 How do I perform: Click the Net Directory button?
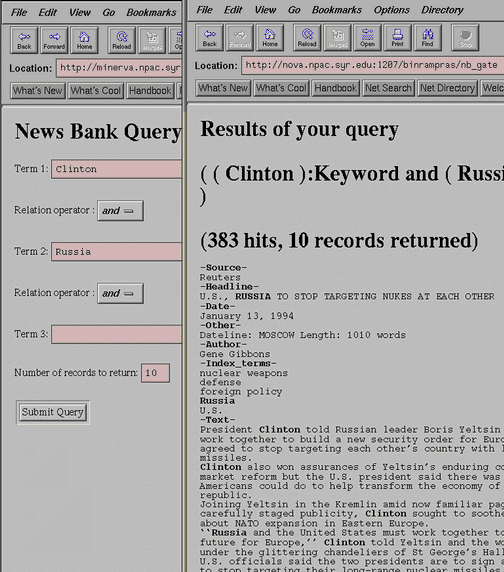coord(447,88)
